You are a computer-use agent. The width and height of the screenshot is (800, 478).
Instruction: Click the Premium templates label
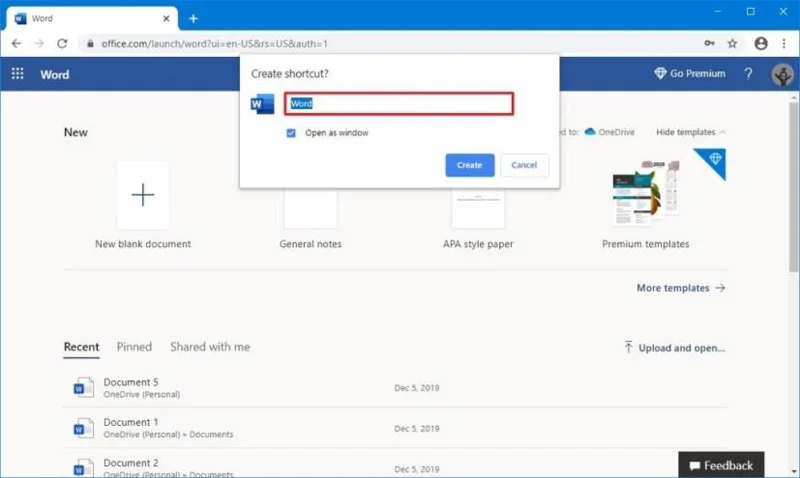pyautogui.click(x=645, y=244)
